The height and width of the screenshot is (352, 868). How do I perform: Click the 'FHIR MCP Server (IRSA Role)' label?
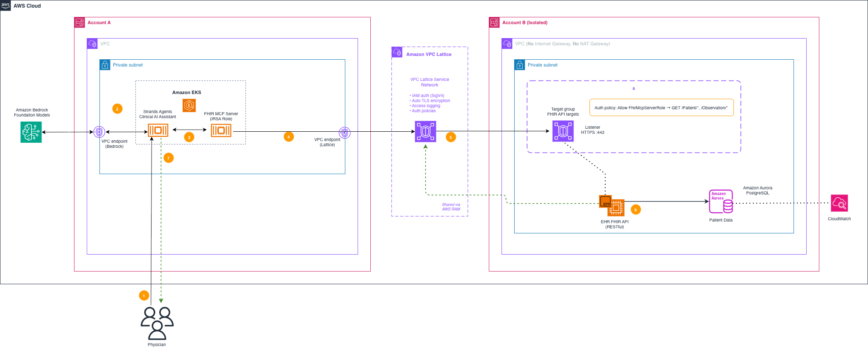point(221,116)
